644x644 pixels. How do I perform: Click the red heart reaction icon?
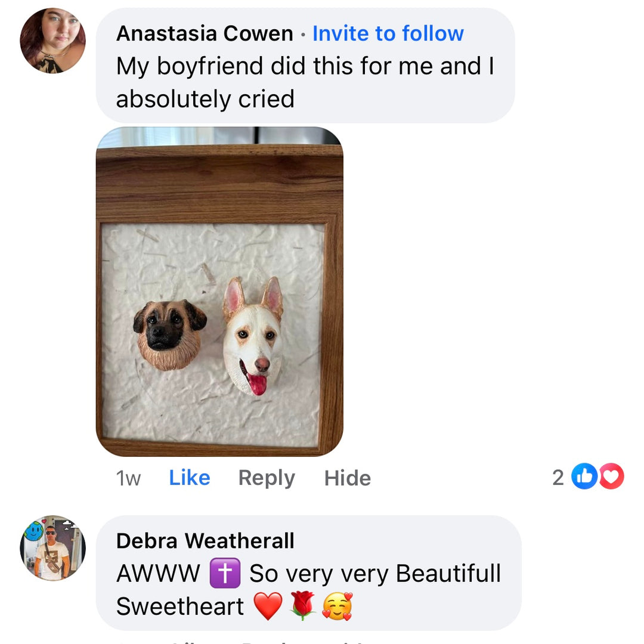tap(611, 476)
